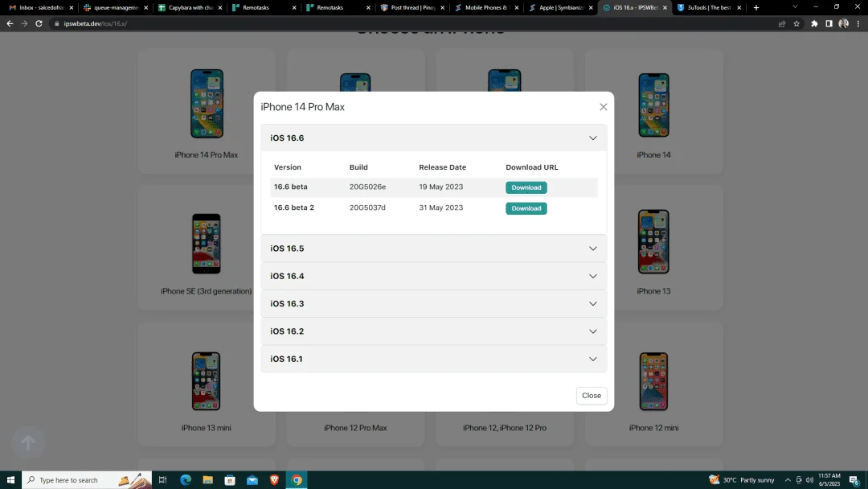Switch to the 'Apple | Symbianize' tab

pyautogui.click(x=560, y=8)
